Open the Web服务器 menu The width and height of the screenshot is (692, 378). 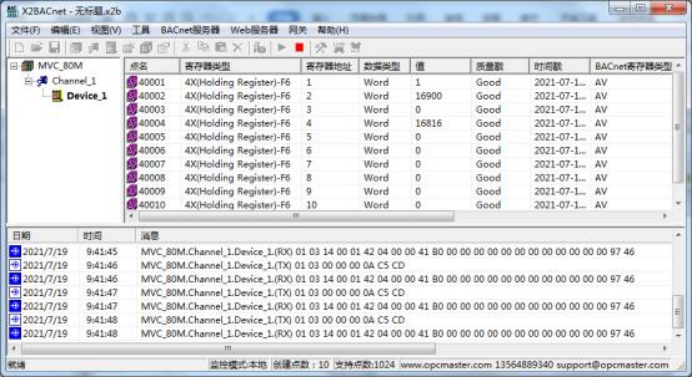tap(254, 30)
